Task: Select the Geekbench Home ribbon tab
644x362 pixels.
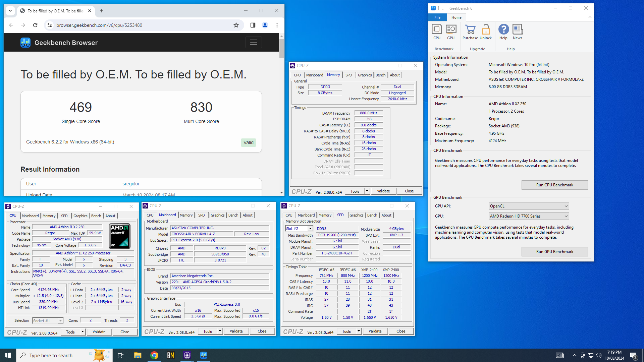Action: click(x=456, y=17)
